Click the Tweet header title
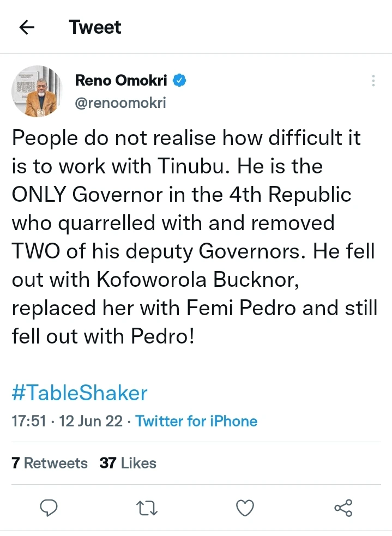Viewport: 392px width, 536px height. click(95, 27)
